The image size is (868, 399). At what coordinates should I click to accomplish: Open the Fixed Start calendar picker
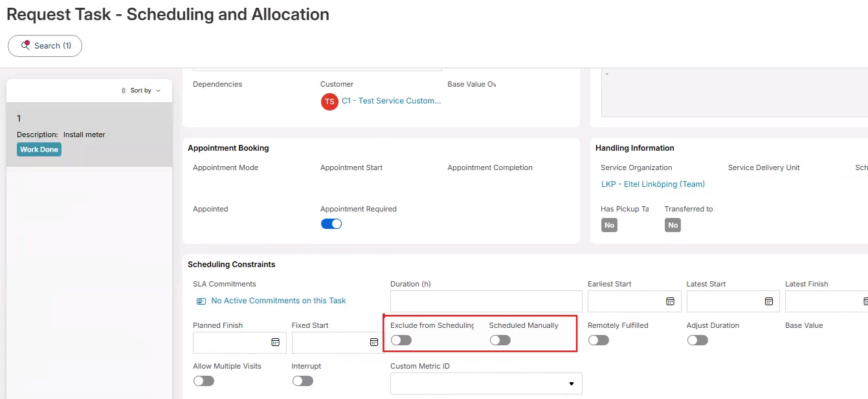(x=374, y=342)
